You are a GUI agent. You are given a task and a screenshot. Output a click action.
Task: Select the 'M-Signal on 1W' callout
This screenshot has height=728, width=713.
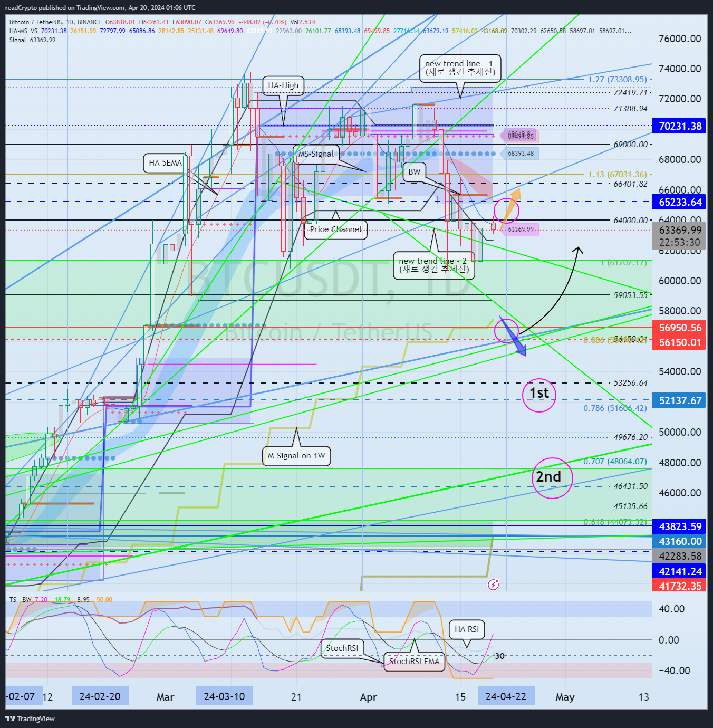pyautogui.click(x=296, y=456)
